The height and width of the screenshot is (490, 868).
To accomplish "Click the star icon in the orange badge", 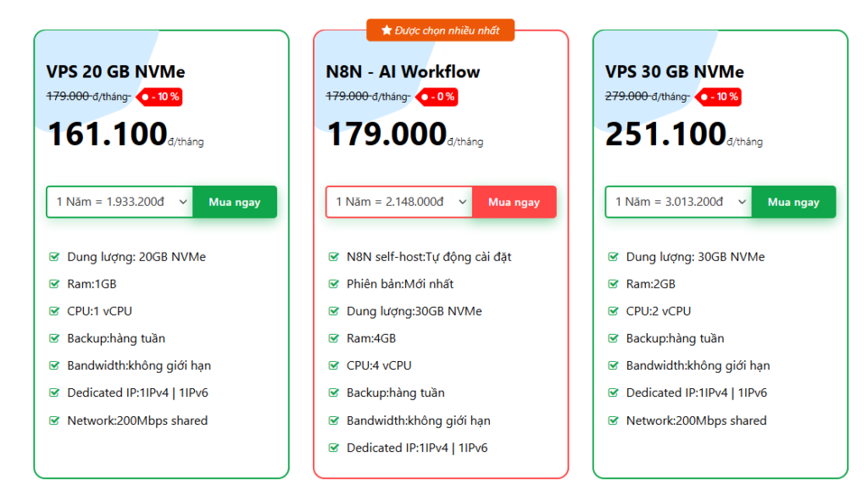I will (x=387, y=31).
